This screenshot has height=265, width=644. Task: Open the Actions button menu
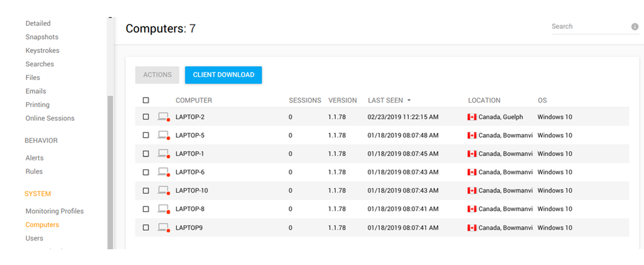[x=157, y=75]
